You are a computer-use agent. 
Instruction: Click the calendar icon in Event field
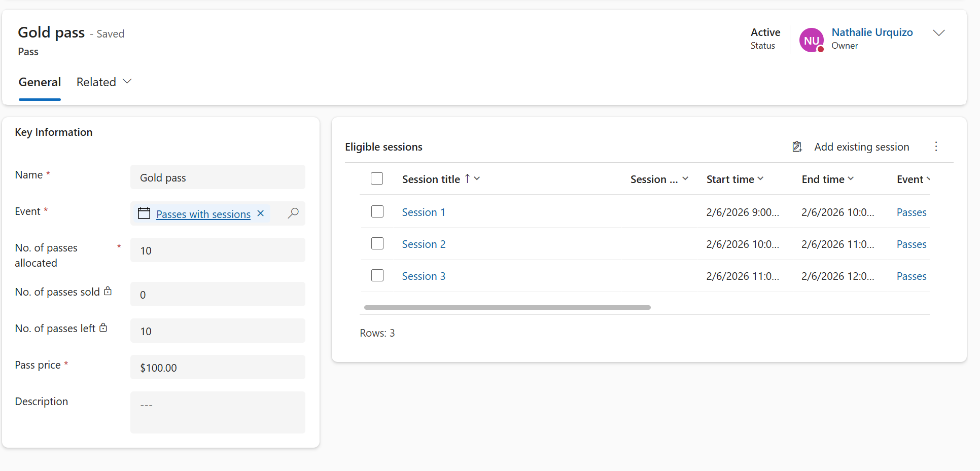pyautogui.click(x=144, y=213)
